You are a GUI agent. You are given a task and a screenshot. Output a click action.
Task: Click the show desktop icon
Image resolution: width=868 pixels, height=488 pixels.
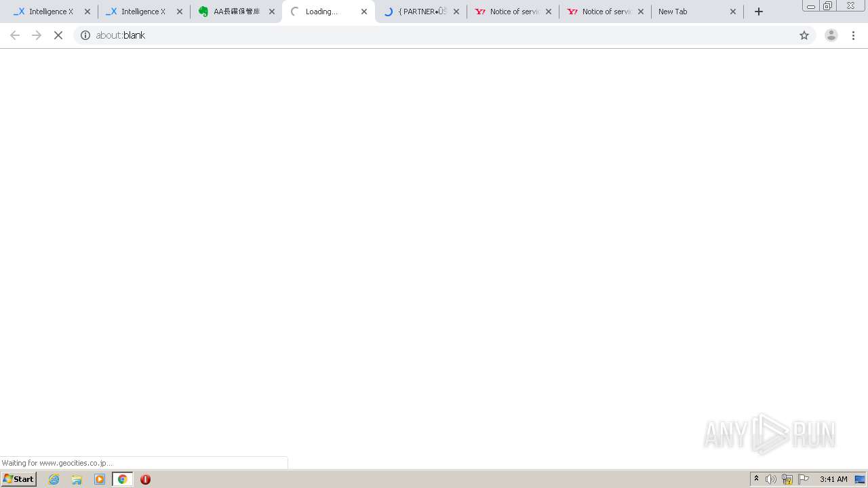click(861, 479)
